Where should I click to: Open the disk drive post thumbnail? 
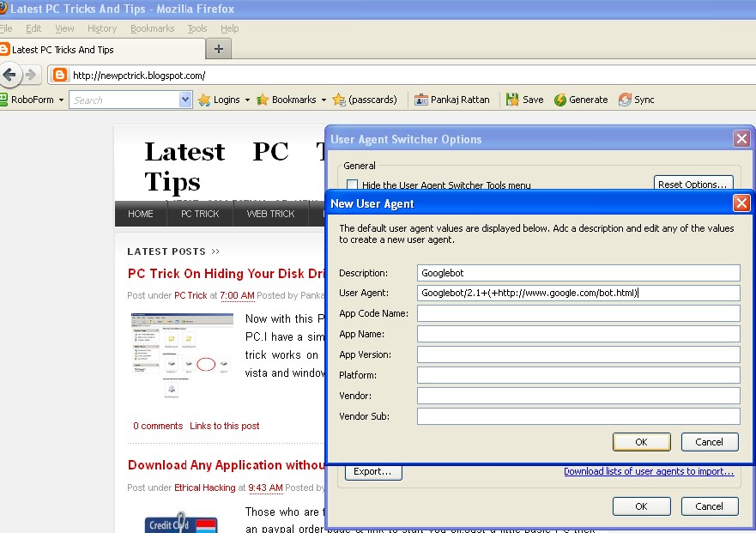coord(182,354)
